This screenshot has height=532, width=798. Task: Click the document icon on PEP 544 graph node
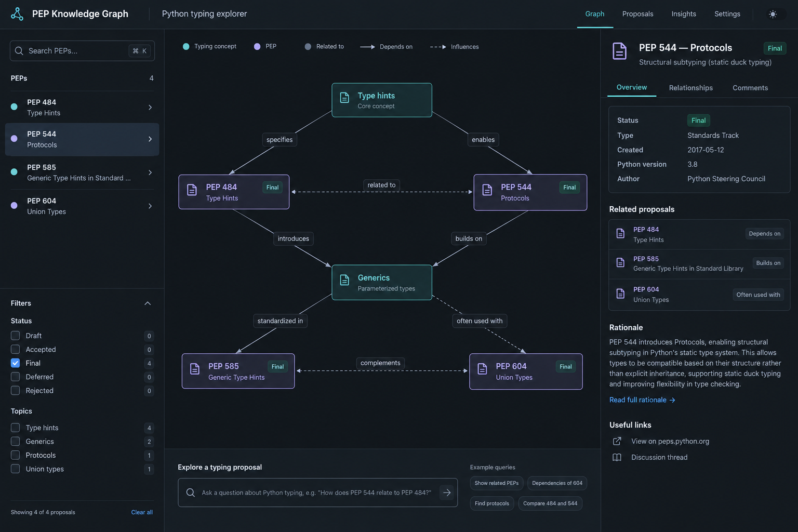tap(487, 190)
